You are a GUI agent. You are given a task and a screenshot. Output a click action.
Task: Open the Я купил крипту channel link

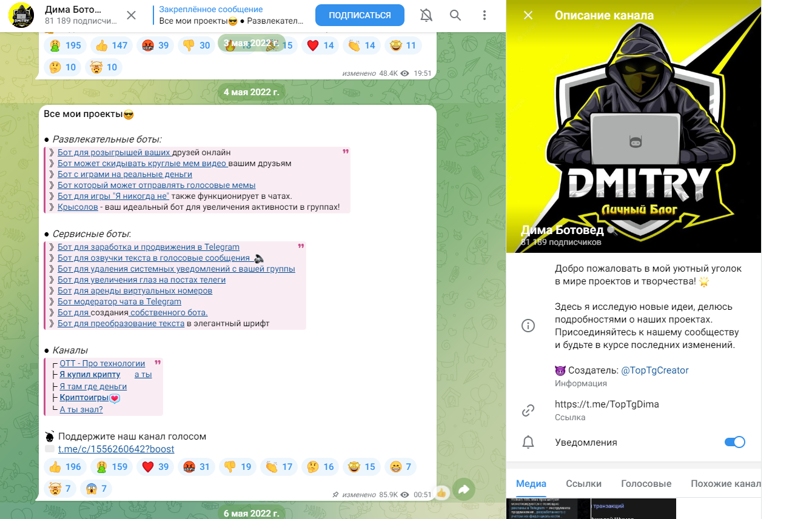click(x=90, y=374)
